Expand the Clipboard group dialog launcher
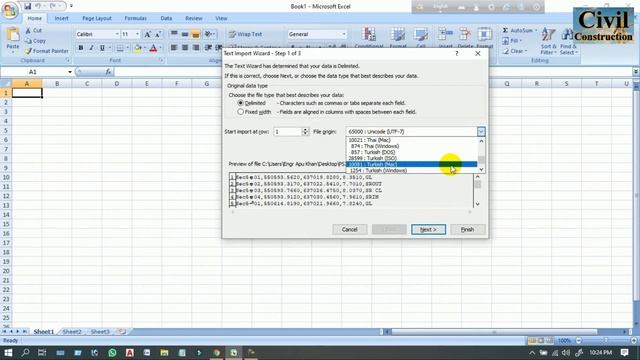The height and width of the screenshot is (360, 640). point(68,60)
